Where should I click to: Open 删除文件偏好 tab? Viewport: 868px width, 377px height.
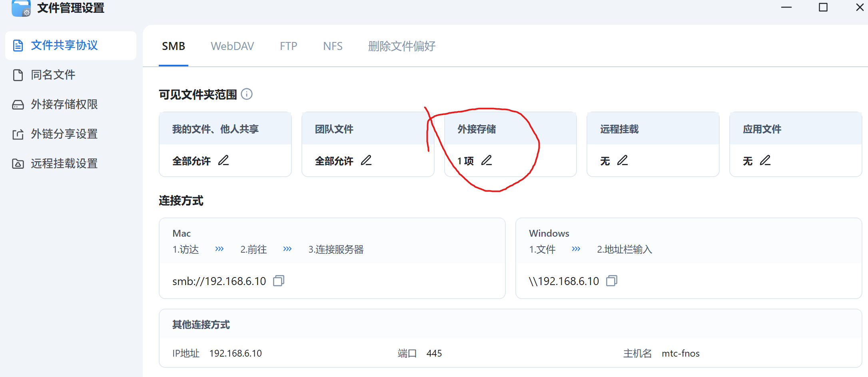point(401,46)
